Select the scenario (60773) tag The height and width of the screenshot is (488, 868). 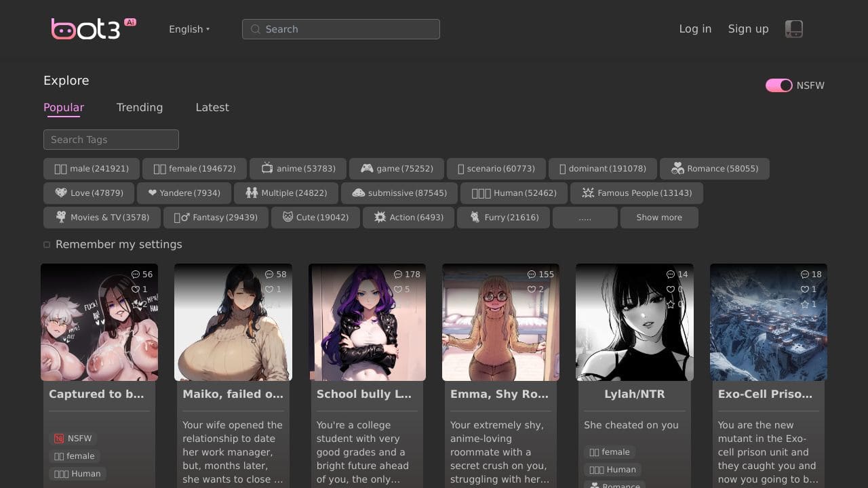(496, 169)
